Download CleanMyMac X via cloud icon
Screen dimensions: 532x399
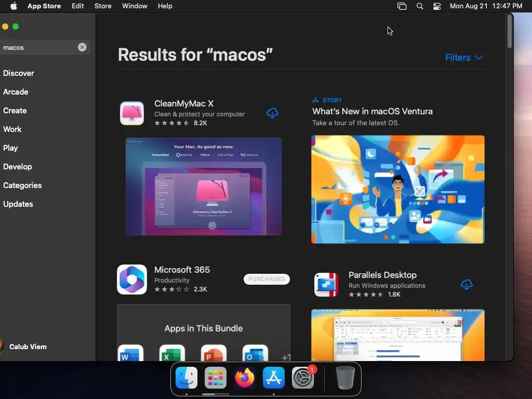tap(272, 113)
